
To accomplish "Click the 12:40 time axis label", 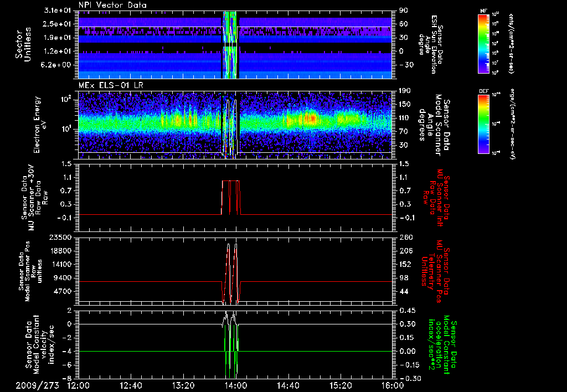I will coord(131,385).
